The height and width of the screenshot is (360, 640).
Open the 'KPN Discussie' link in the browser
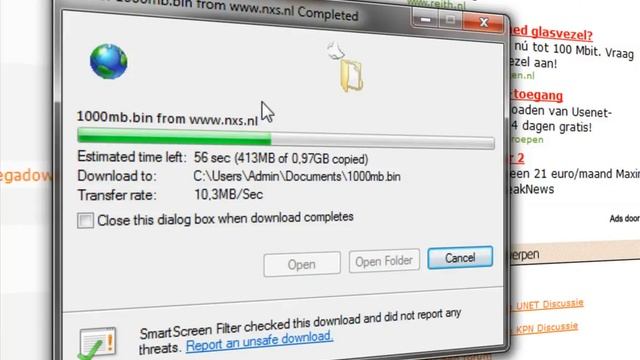[547, 328]
